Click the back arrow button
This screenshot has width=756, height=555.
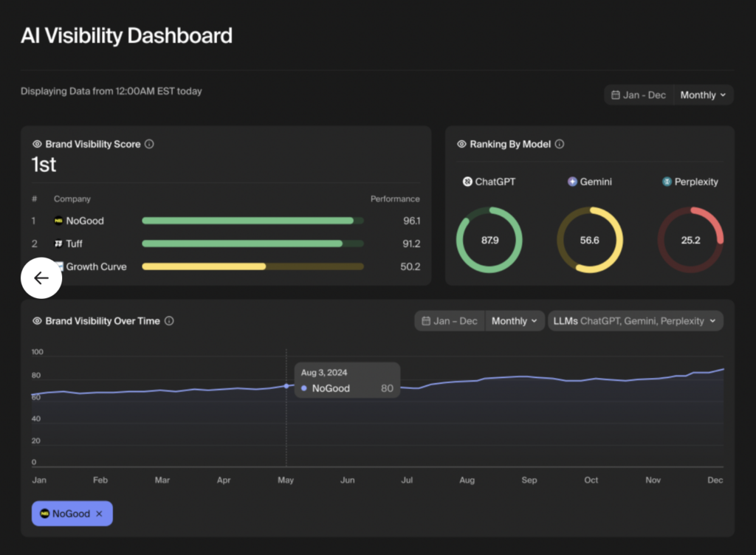point(41,277)
